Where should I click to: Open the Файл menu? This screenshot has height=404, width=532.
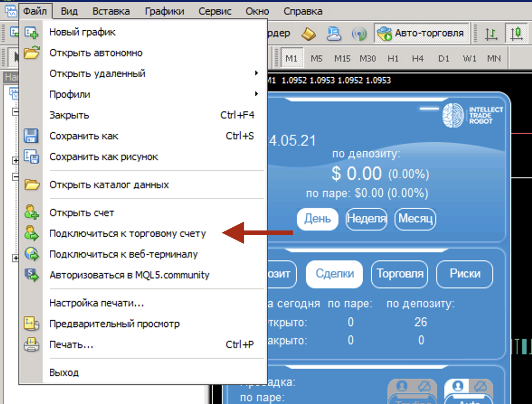pos(35,11)
